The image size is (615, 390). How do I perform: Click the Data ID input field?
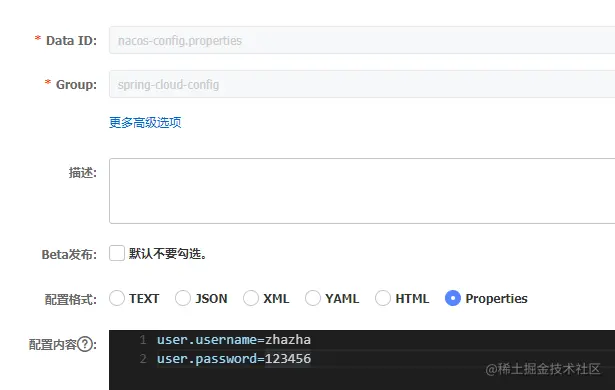362,40
